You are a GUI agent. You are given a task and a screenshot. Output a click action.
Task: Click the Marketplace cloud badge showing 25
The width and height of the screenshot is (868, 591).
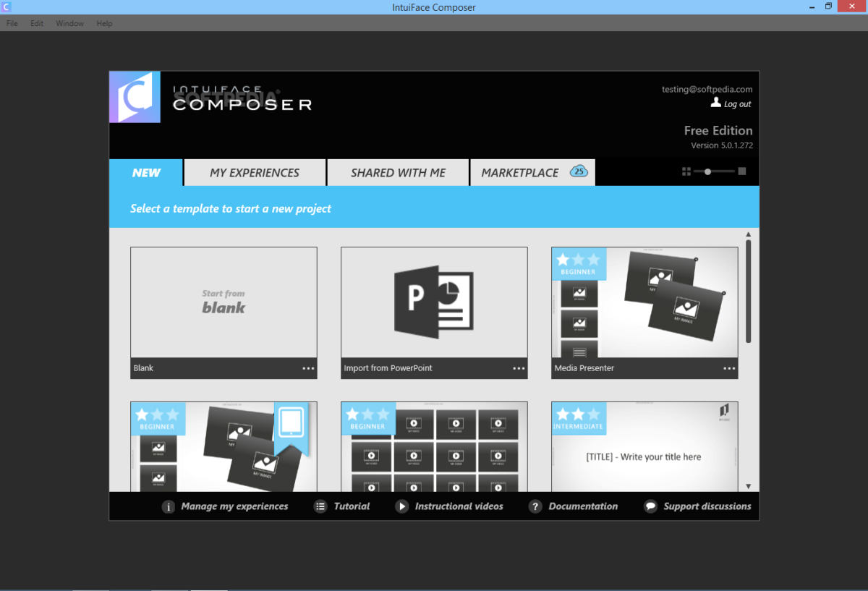coord(579,171)
